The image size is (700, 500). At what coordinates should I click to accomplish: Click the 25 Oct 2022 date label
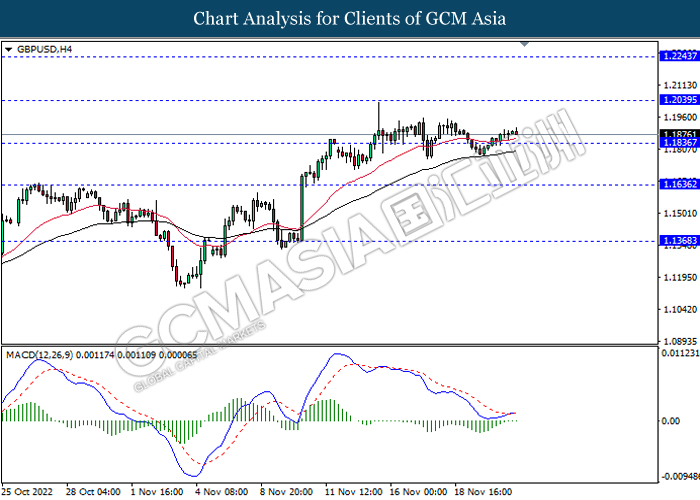coord(27,492)
